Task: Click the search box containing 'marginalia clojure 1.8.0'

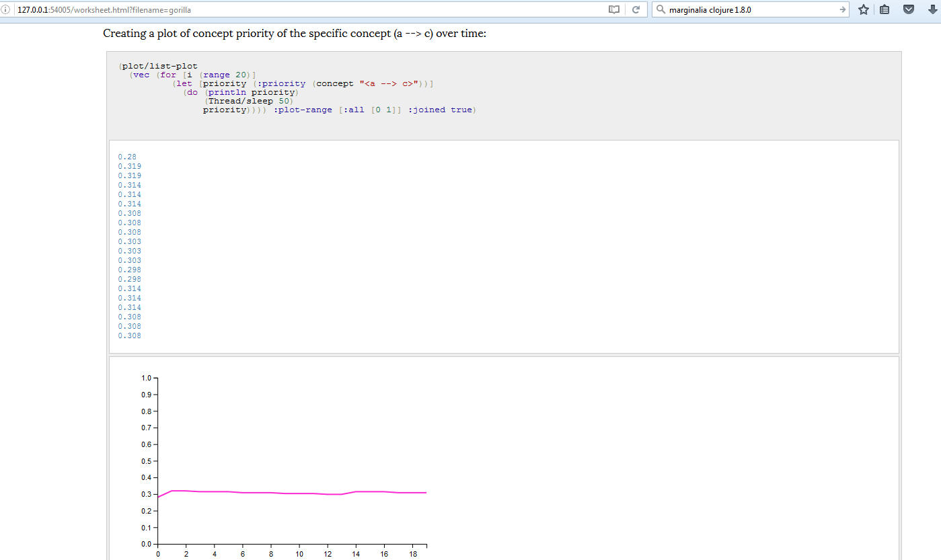Action: pos(751,10)
